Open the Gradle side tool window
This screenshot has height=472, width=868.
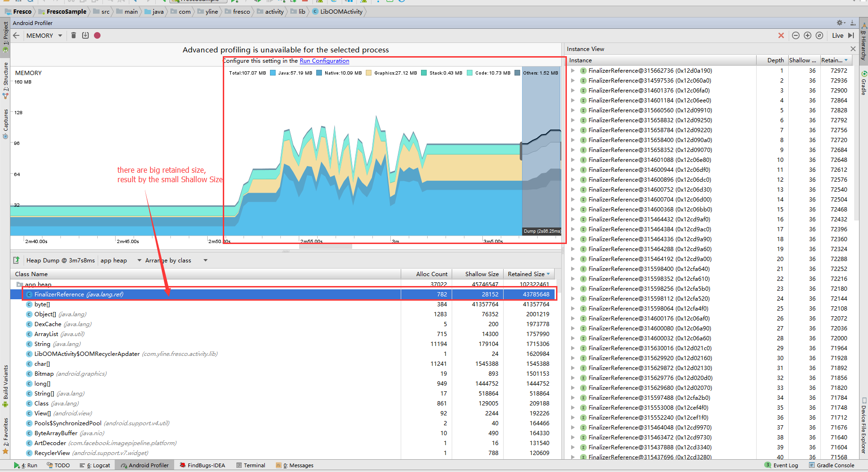864,84
